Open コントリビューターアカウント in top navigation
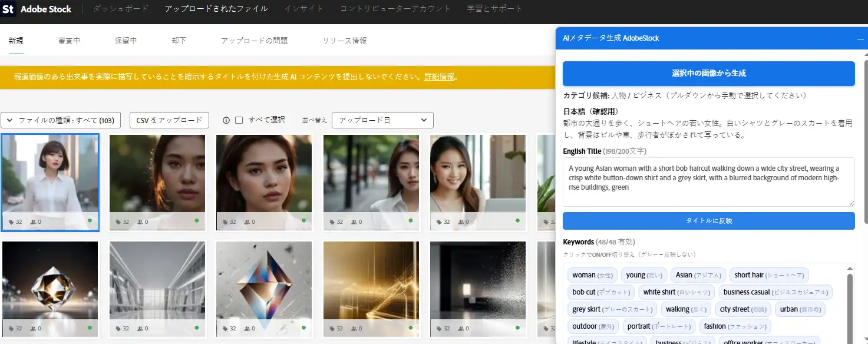The height and width of the screenshot is (344, 868). click(x=395, y=9)
